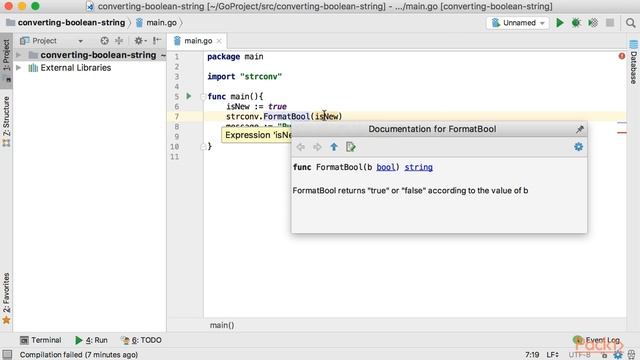This screenshot has width=640, height=360.
Task: Fold the main function at line 5
Action: coord(202,97)
